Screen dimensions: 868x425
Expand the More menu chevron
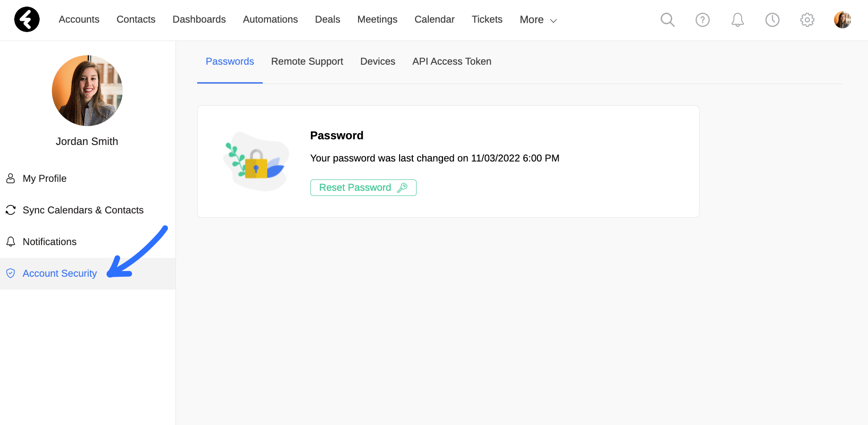click(553, 21)
